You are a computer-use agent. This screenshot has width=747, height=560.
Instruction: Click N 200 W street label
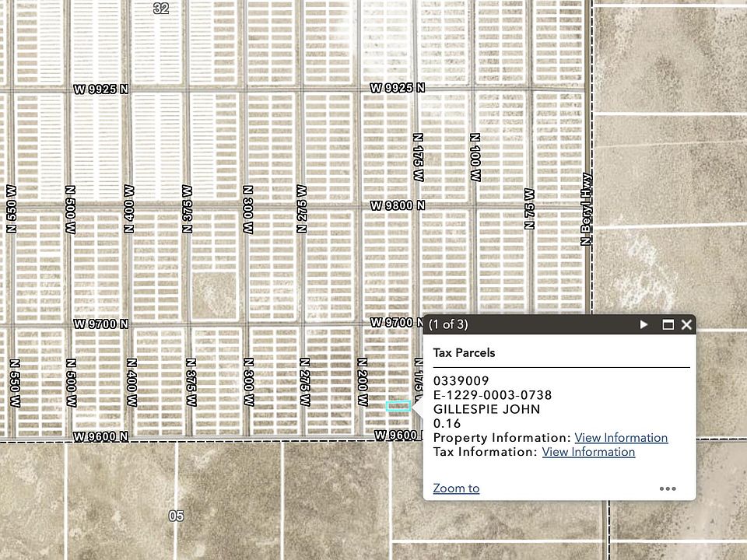(x=363, y=382)
